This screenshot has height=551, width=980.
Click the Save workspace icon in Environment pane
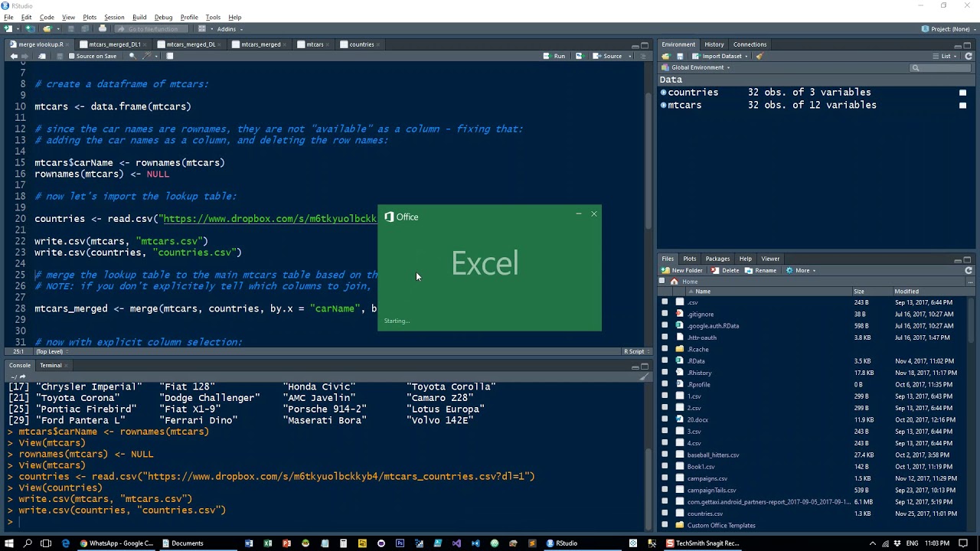679,56
